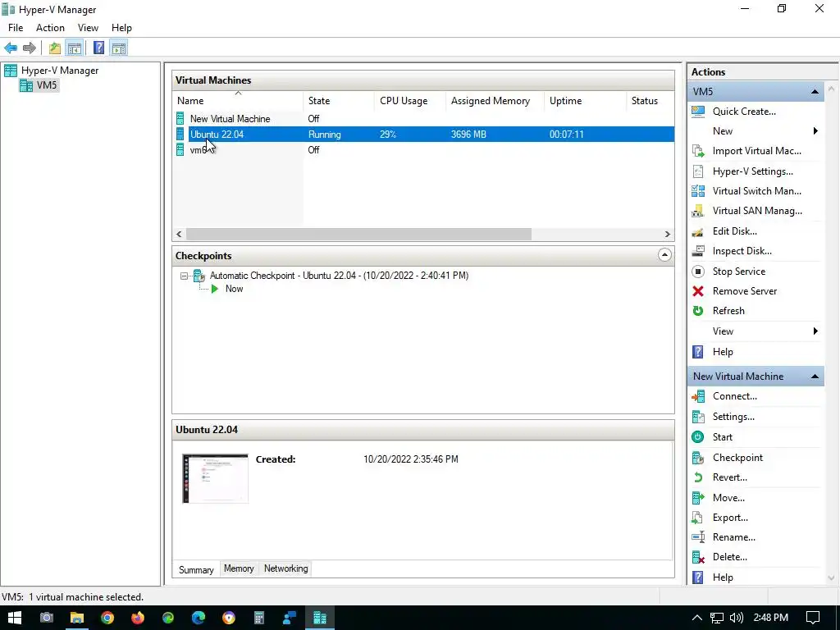
Task: Click the Rename action icon
Action: [x=698, y=536]
